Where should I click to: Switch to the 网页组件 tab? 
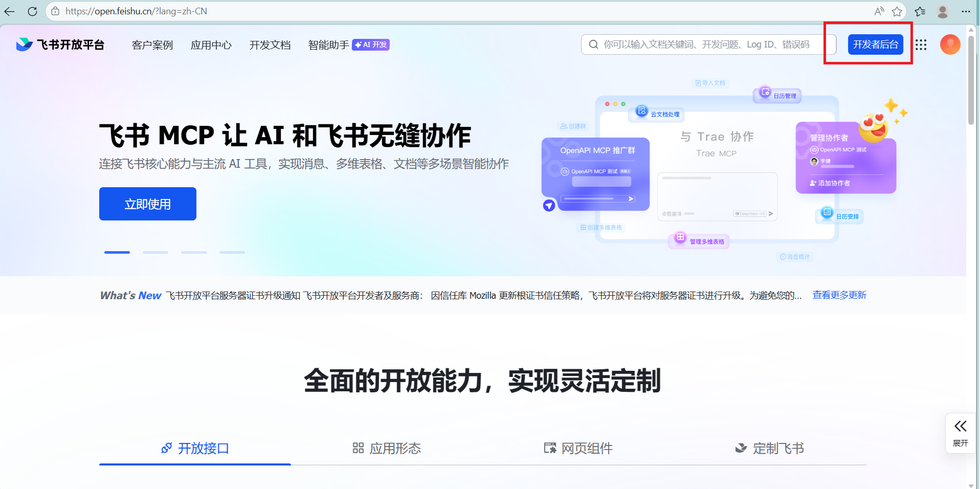pos(578,449)
